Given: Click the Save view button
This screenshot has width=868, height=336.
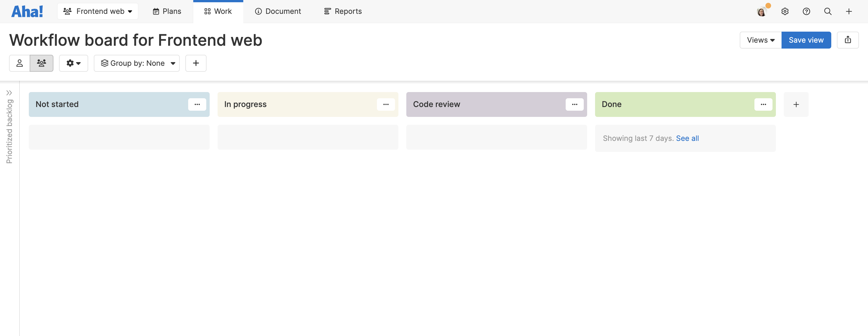Looking at the screenshot, I should (806, 40).
